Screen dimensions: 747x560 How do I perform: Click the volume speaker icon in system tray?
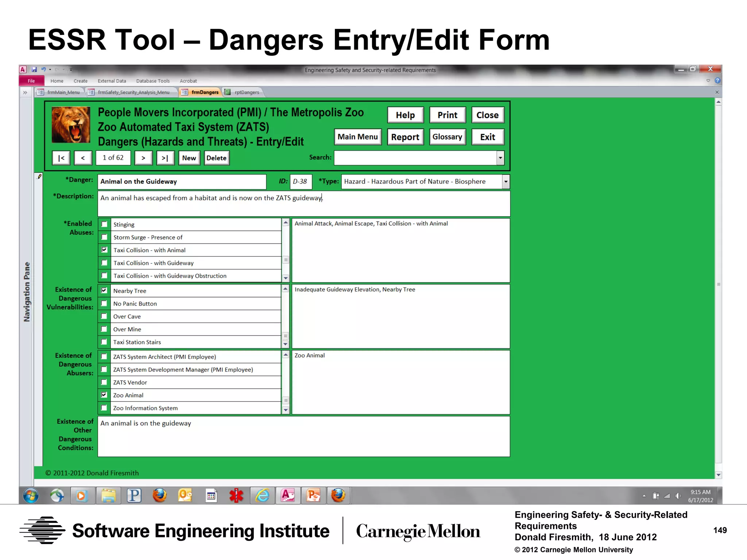[678, 496]
